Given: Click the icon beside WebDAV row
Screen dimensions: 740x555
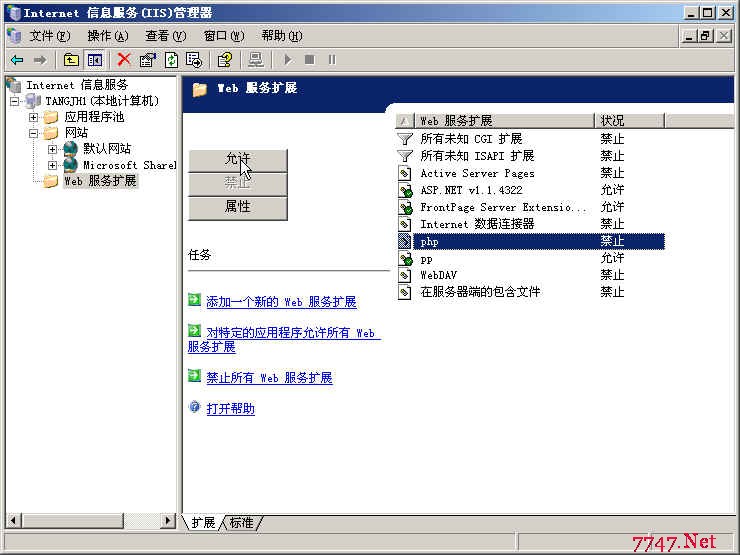Looking at the screenshot, I should coord(405,275).
